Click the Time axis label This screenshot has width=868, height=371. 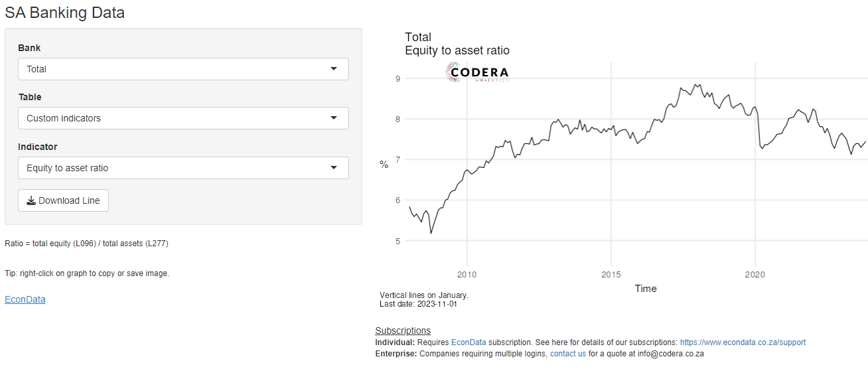click(646, 288)
